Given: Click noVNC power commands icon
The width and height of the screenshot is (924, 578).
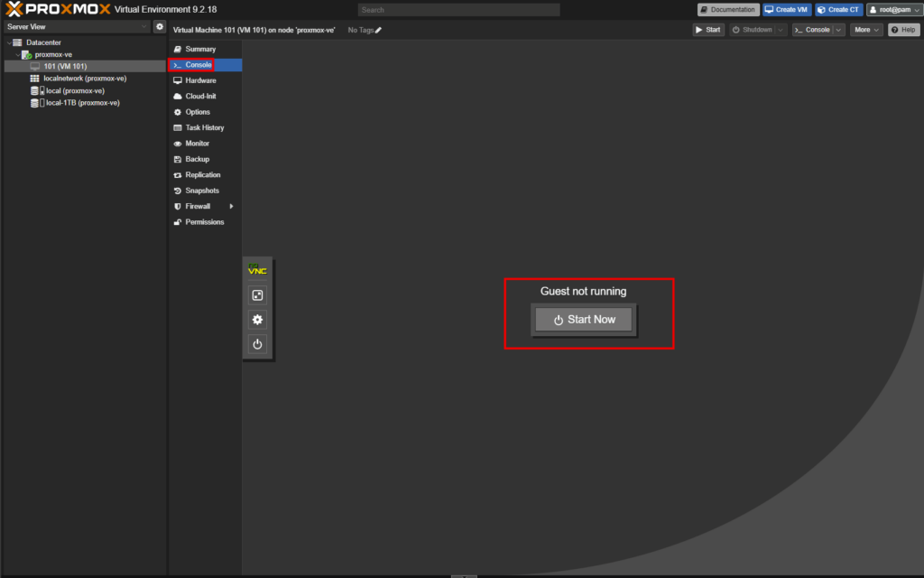Looking at the screenshot, I should click(257, 344).
